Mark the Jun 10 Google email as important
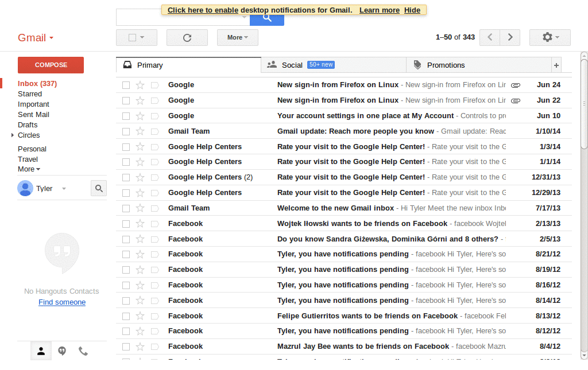588x370 pixels. 154,116
